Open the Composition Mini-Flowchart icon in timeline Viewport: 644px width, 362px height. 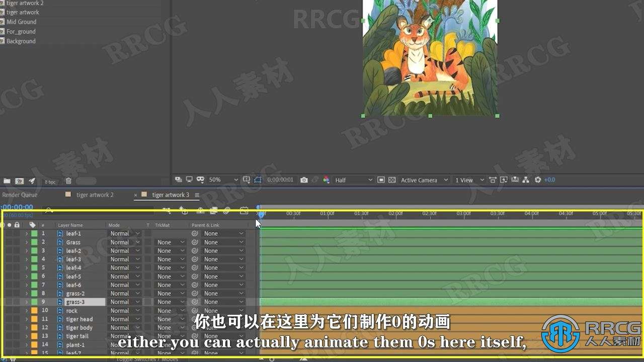(167, 211)
